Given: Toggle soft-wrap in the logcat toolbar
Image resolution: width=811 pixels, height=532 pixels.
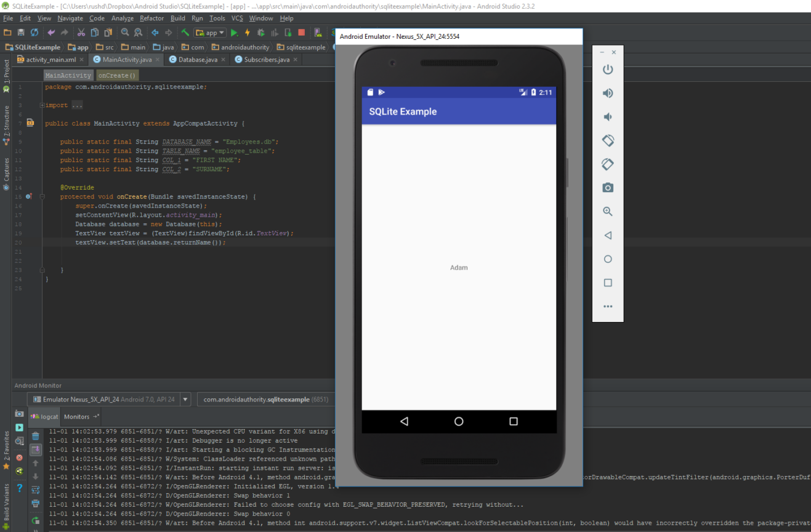Looking at the screenshot, I should point(35,489).
